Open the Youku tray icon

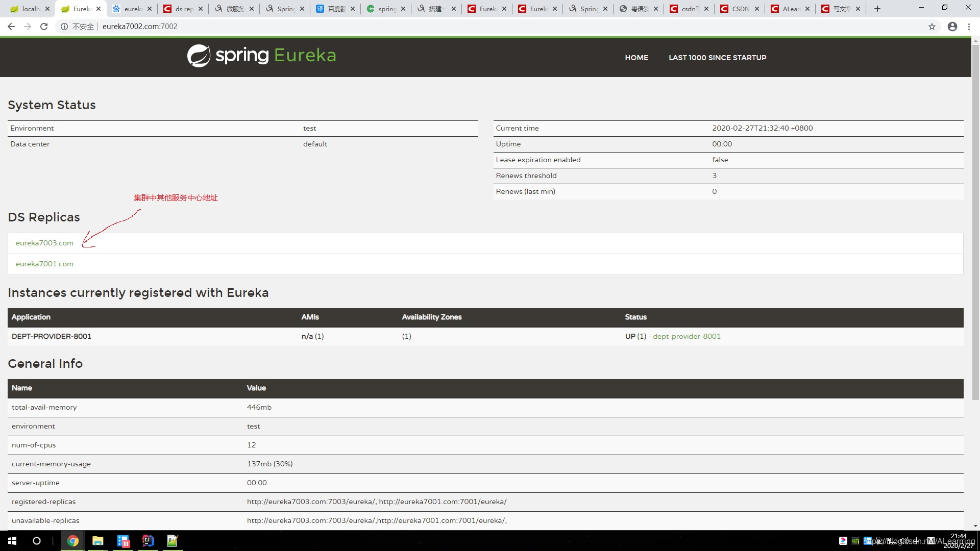pos(843,541)
